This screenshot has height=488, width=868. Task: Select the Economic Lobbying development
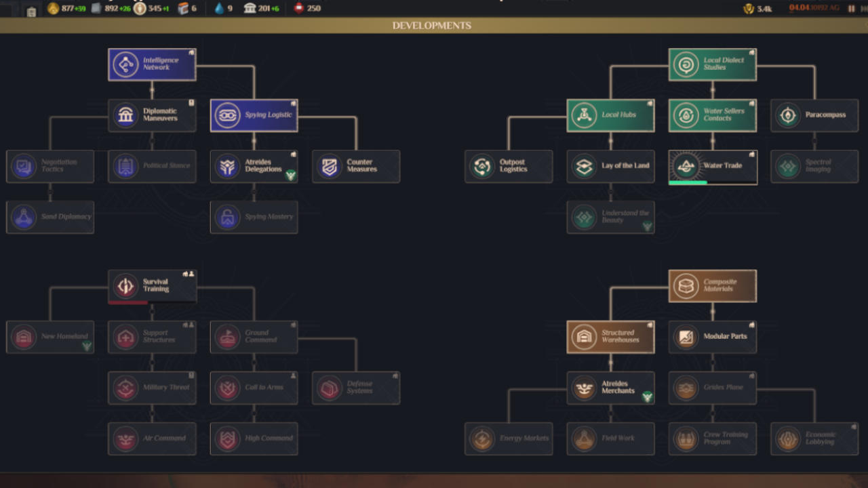tap(814, 439)
